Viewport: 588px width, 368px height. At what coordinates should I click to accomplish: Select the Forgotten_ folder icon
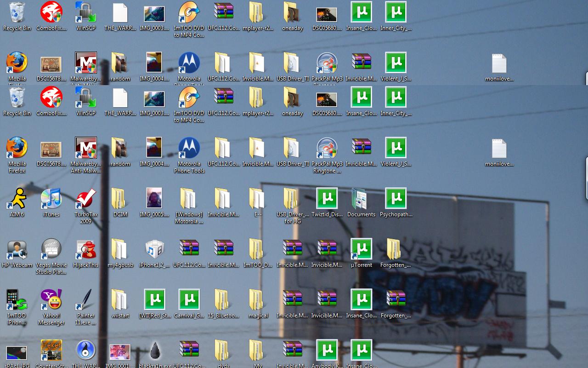point(396,249)
